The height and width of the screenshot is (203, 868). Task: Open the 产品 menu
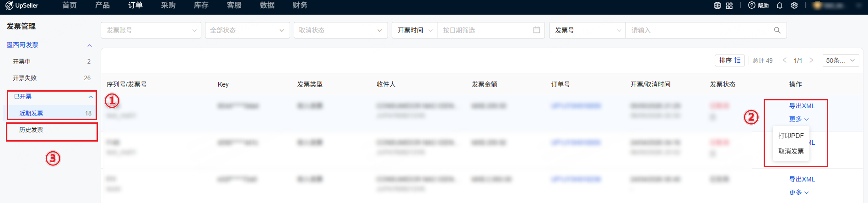pos(102,5)
